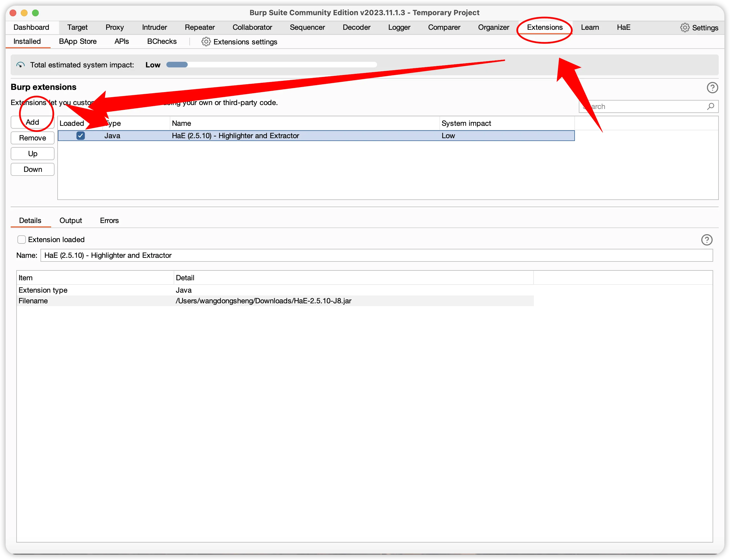Screen dimensions: 730x560
Task: Select the Installed sub-tab
Action: (27, 41)
